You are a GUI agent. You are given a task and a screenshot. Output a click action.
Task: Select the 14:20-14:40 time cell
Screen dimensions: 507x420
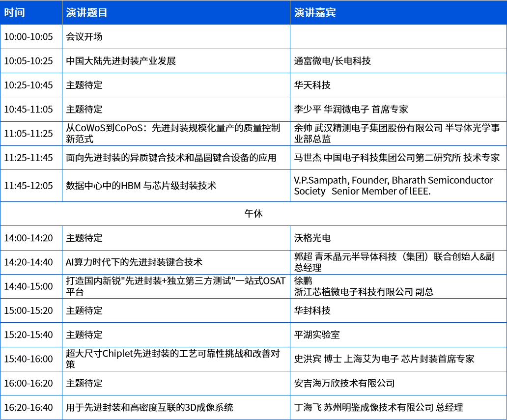31,262
